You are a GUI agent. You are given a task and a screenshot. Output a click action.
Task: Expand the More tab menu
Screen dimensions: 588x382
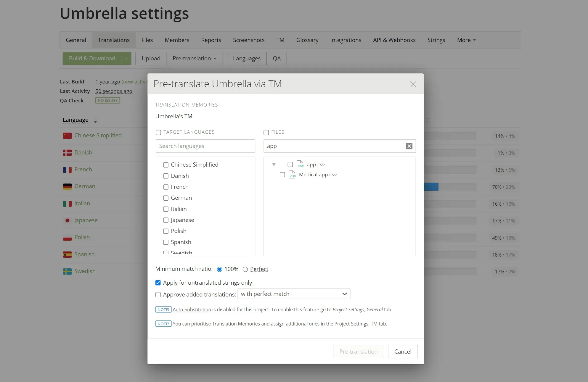(466, 40)
